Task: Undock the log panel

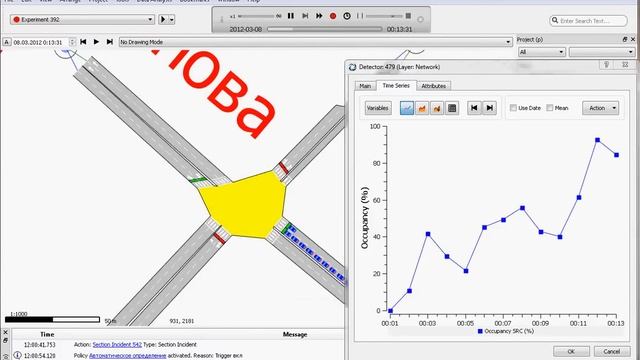Action: pyautogui.click(x=5, y=340)
